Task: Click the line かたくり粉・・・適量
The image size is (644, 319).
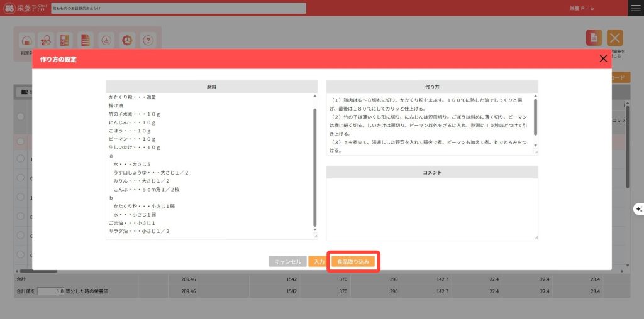Action: tap(132, 97)
